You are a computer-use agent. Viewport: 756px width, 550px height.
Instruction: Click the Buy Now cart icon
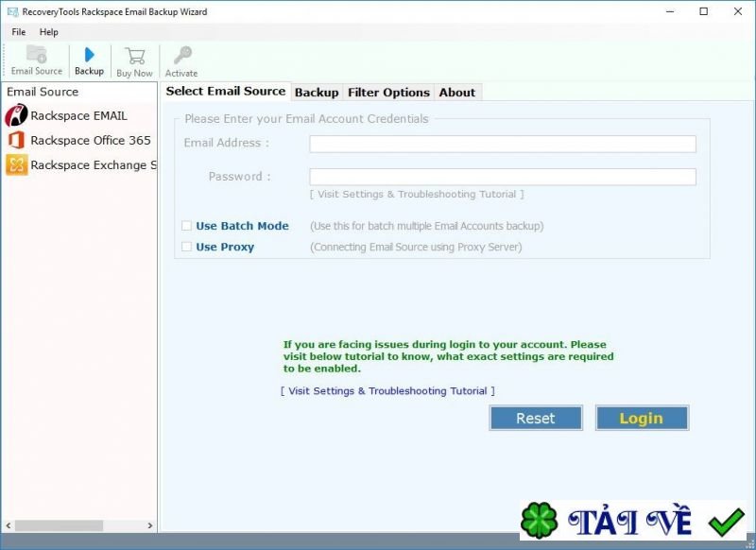pos(134,56)
